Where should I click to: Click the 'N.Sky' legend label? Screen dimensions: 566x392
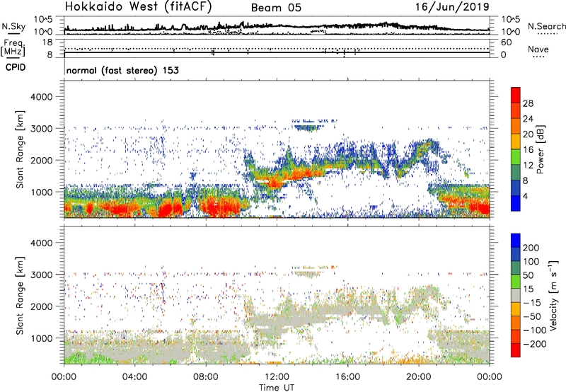(13, 26)
